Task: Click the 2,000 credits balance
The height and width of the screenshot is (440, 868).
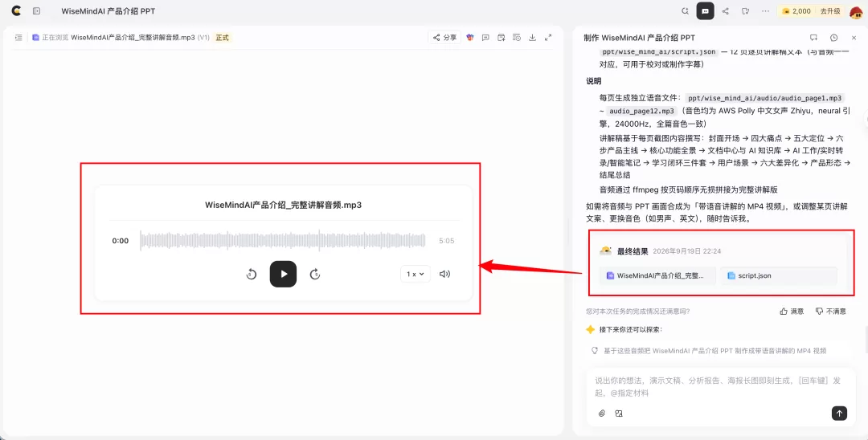Action: point(796,11)
